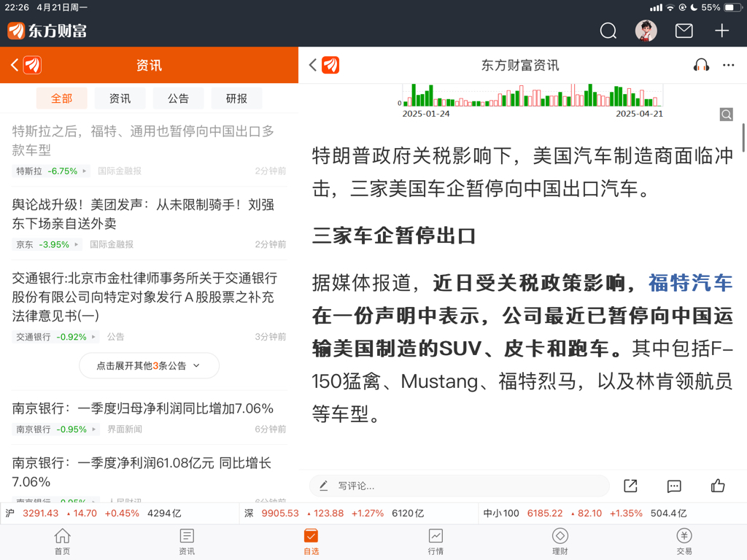Screen dimensions: 747x560
Task: Open 南京银行 一季度净利润61.08亿元 news
Action: (x=142, y=472)
